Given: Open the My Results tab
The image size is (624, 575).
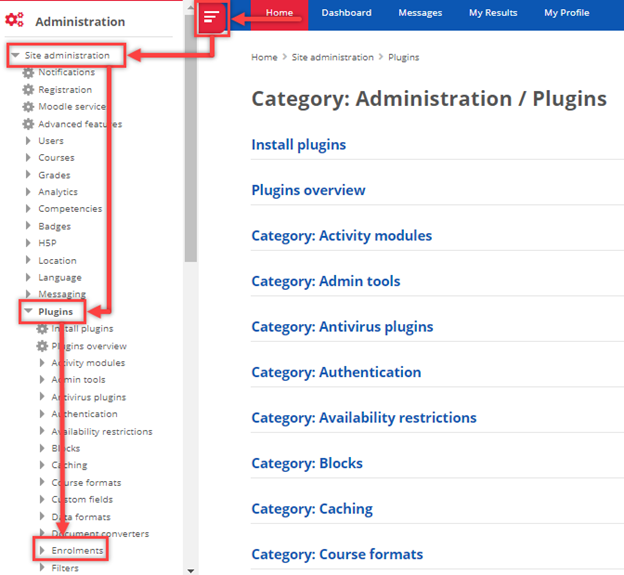Looking at the screenshot, I should click(493, 13).
